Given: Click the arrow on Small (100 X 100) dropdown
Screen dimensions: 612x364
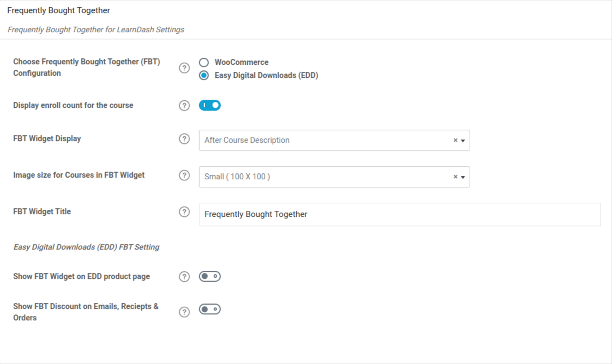Looking at the screenshot, I should (463, 177).
